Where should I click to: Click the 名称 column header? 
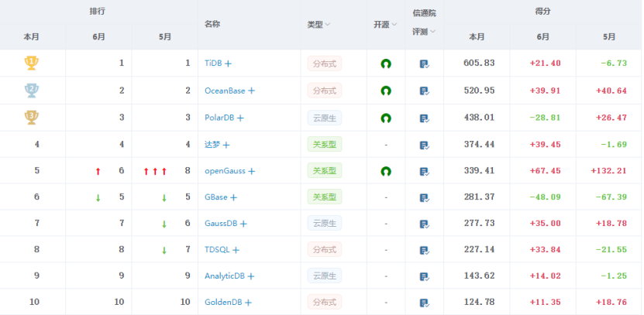click(x=212, y=24)
